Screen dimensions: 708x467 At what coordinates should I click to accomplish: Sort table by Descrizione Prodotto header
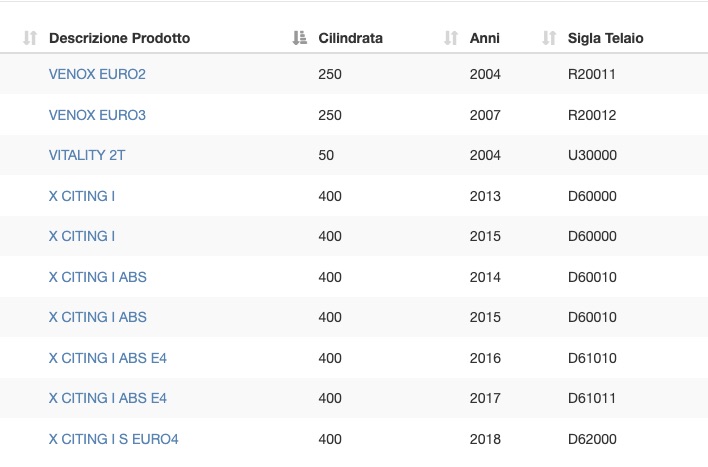120,38
